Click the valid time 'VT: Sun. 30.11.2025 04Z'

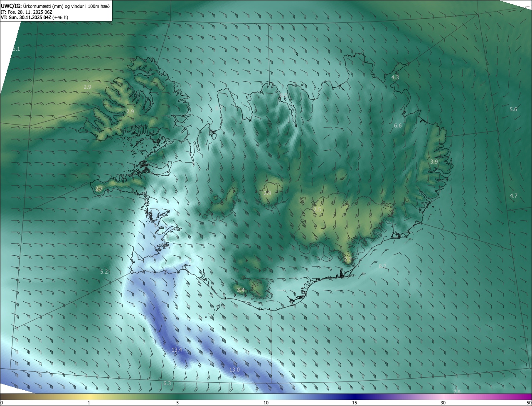pyautogui.click(x=26, y=17)
